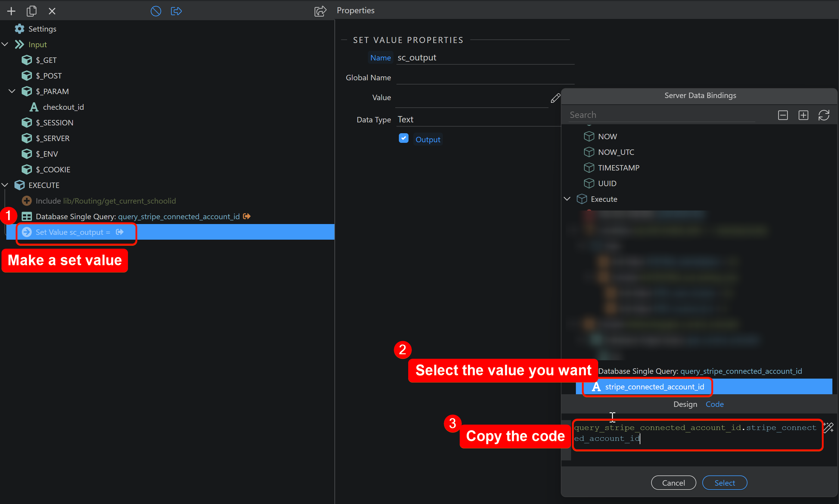The width and height of the screenshot is (839, 504).
Task: Expand all bindings with plus icon
Action: click(x=803, y=115)
